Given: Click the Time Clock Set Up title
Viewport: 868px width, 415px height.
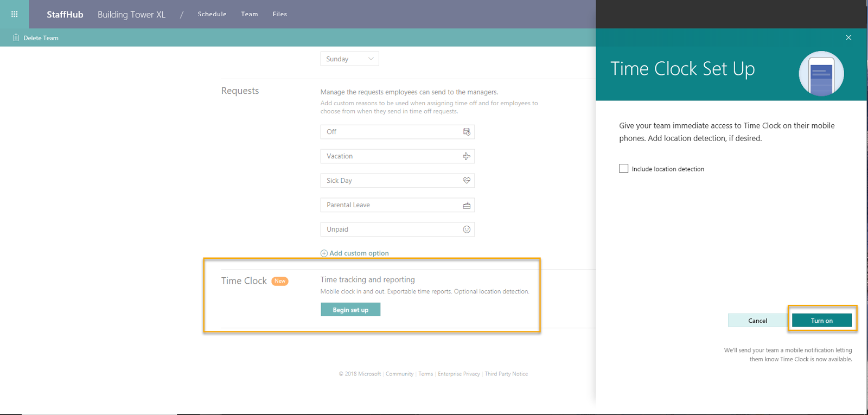Looking at the screenshot, I should tap(682, 69).
